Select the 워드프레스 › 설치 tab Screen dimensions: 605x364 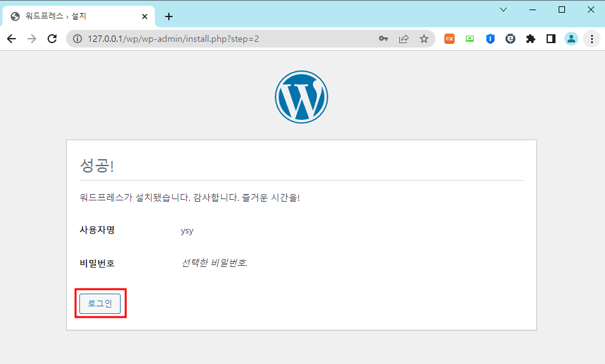79,16
